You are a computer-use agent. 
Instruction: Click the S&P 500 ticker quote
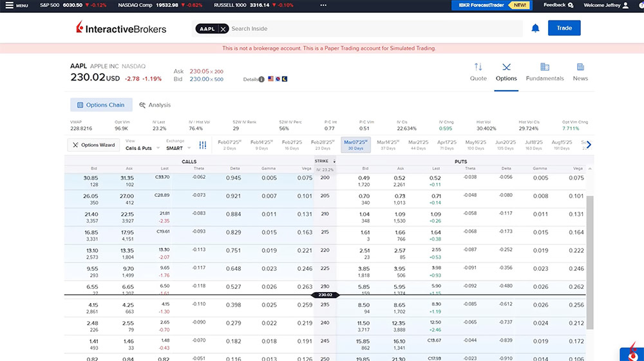pyautogui.click(x=73, y=5)
